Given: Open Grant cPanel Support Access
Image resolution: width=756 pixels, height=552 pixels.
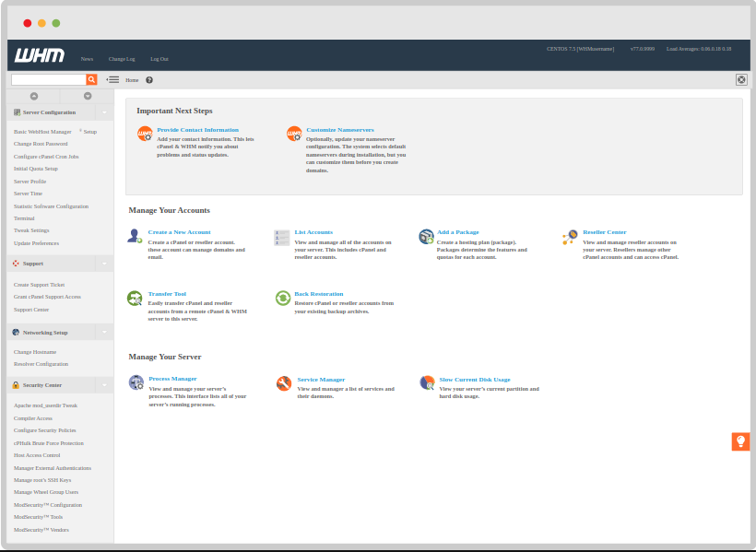Looking at the screenshot, I should [47, 297].
